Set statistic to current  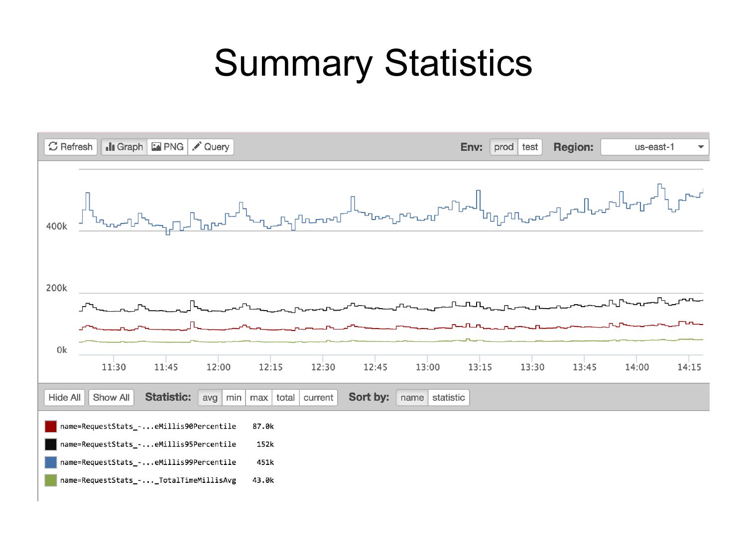[x=318, y=397]
